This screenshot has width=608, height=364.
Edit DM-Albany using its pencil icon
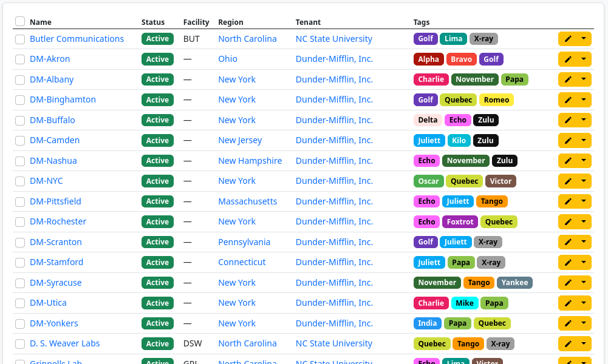click(x=568, y=79)
